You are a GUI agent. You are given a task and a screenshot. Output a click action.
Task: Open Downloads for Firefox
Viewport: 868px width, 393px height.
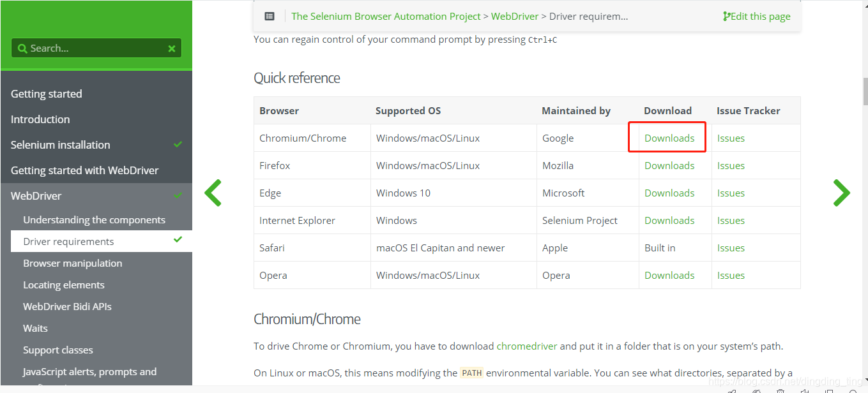pyautogui.click(x=669, y=165)
